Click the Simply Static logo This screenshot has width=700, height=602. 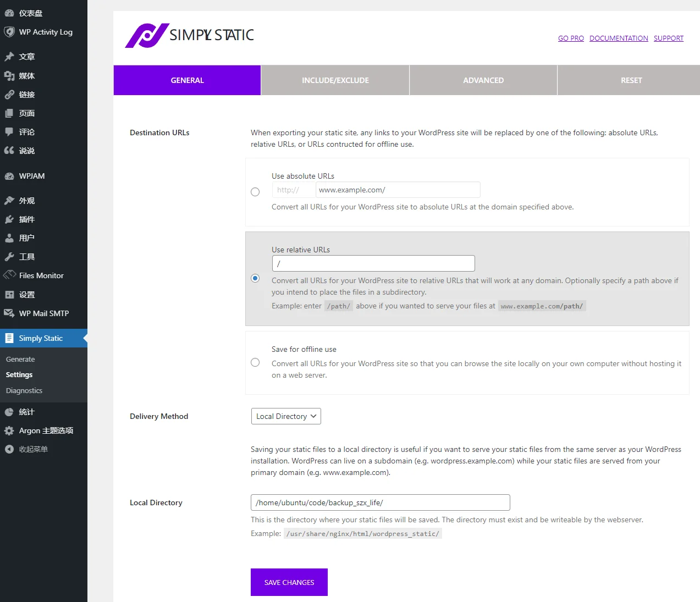pos(189,35)
